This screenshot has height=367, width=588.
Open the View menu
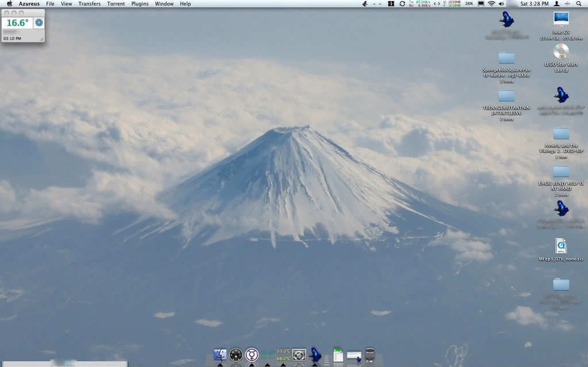click(66, 4)
